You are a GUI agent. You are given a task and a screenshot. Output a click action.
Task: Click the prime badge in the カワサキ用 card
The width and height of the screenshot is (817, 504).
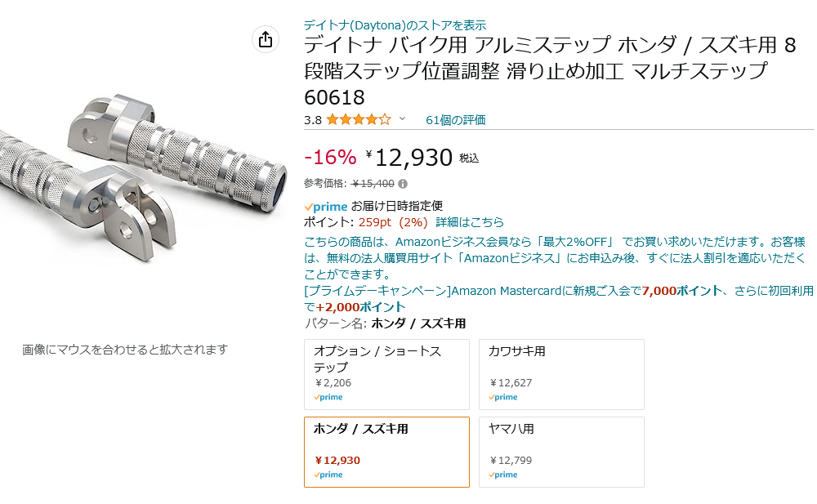pyautogui.click(x=504, y=397)
